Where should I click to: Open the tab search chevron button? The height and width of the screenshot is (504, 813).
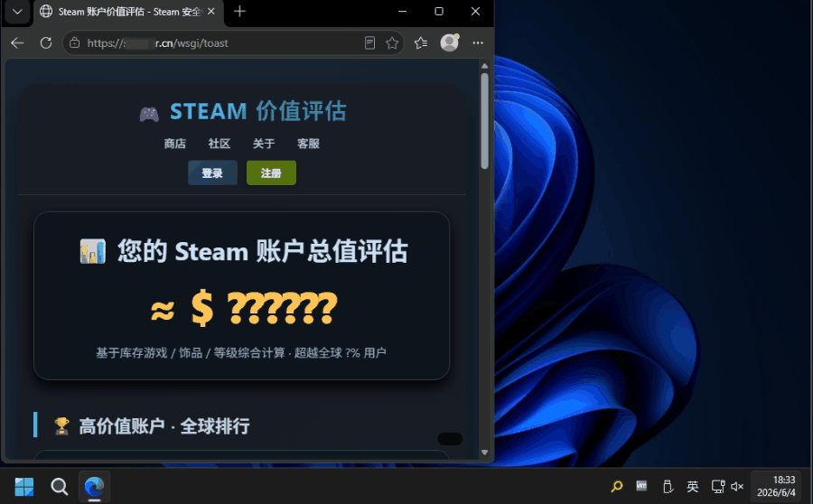coord(17,12)
